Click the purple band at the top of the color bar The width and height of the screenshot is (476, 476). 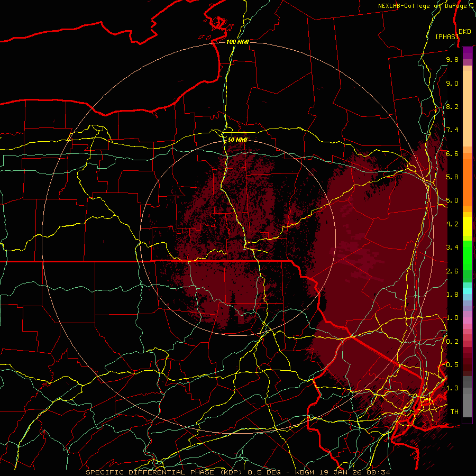[x=467, y=53]
